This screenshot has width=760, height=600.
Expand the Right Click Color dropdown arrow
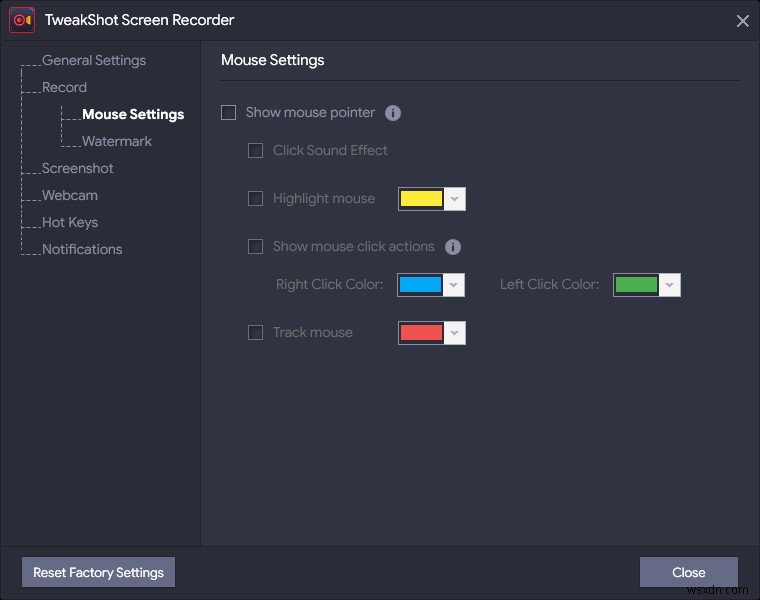coord(454,285)
